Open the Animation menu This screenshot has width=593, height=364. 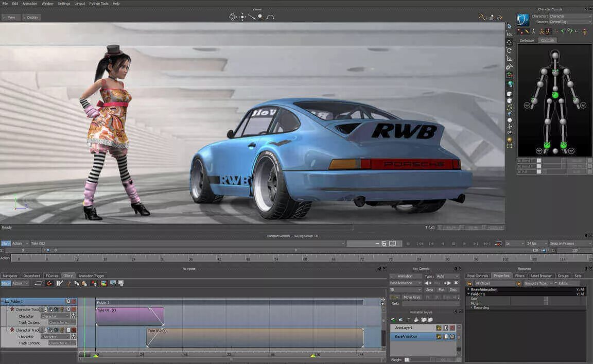click(29, 4)
